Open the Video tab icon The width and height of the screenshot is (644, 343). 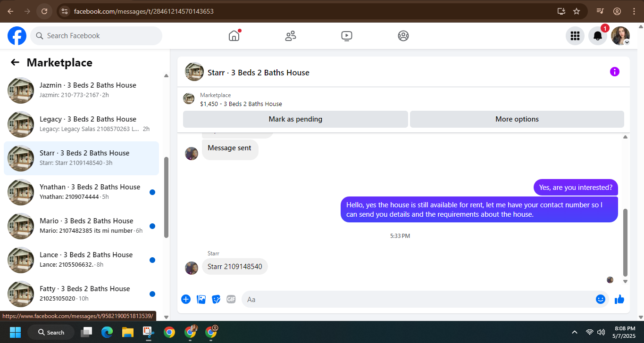click(x=347, y=36)
